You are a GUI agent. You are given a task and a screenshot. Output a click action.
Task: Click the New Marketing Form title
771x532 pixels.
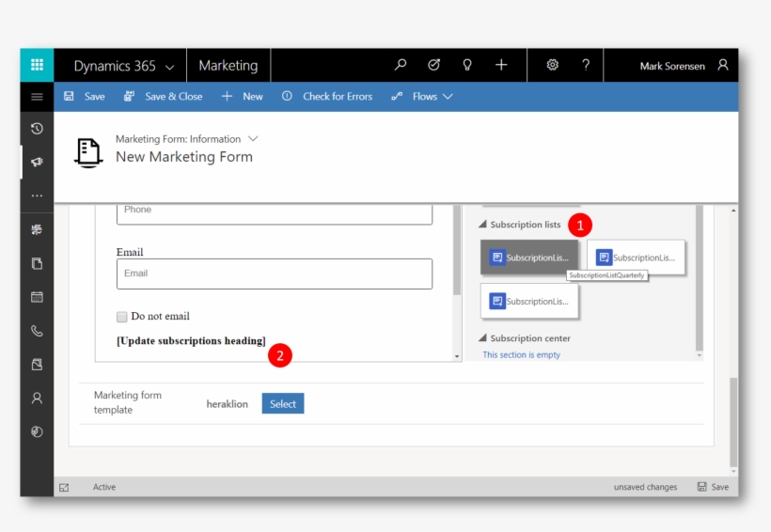click(184, 157)
